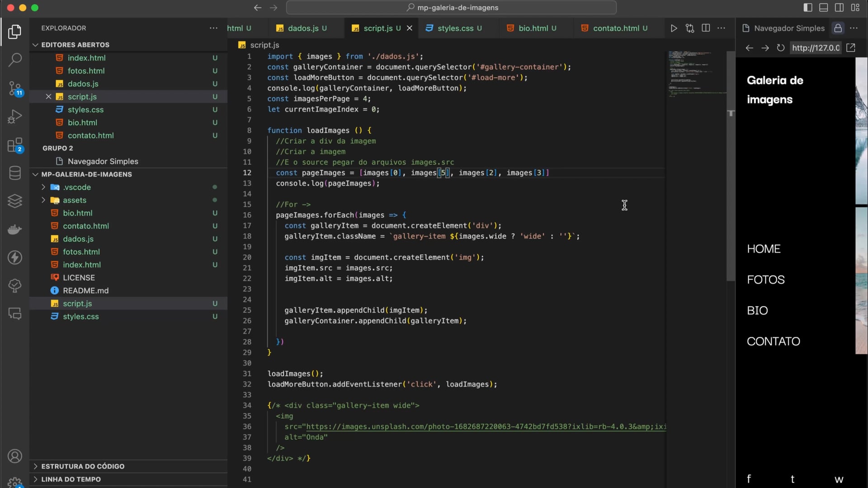Click the Run code play icon
The image size is (868, 488).
pyautogui.click(x=674, y=28)
